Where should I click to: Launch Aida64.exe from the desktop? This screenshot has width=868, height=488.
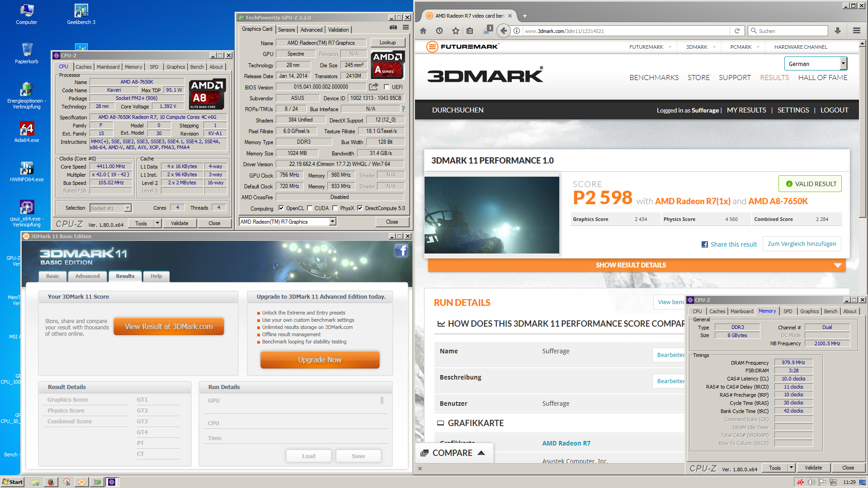coord(26,132)
